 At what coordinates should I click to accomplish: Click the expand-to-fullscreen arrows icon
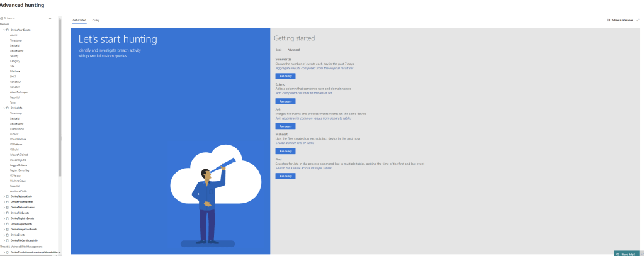[638, 20]
